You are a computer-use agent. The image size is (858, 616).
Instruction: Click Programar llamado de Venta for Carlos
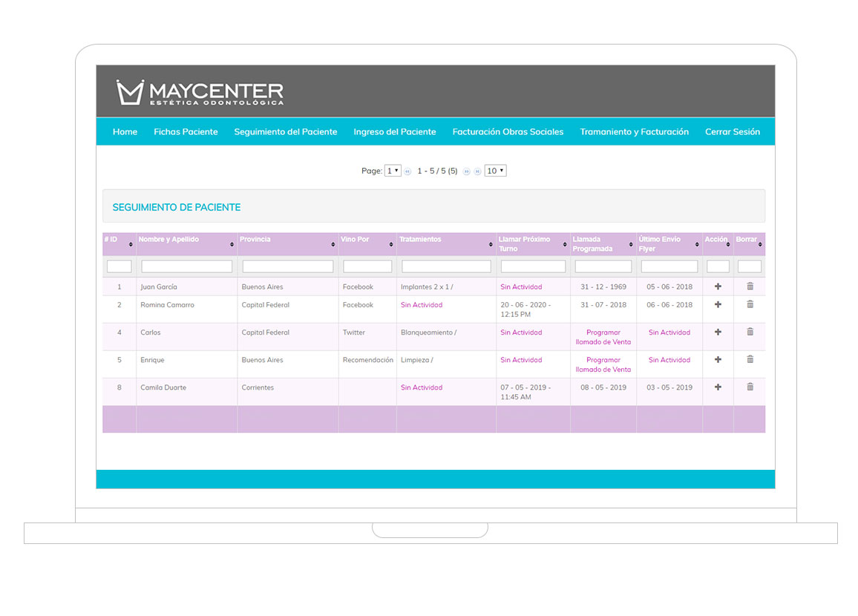(603, 337)
